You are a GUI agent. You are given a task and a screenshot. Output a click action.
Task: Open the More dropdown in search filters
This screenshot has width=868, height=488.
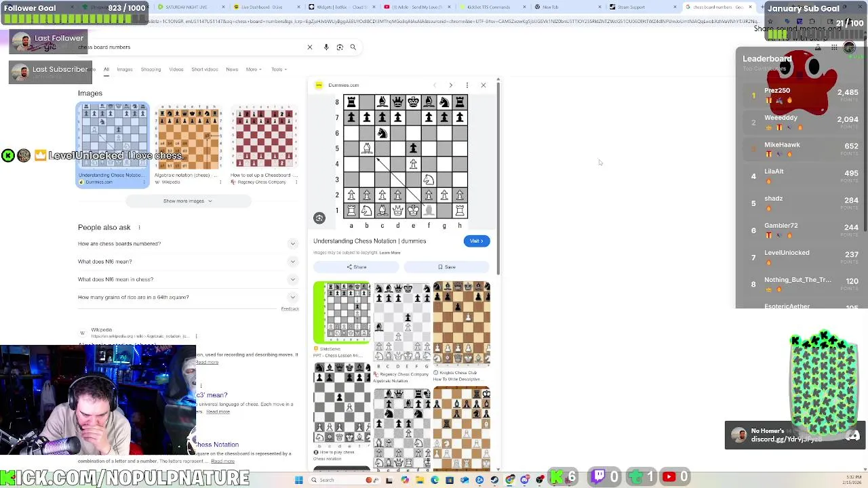(x=253, y=69)
